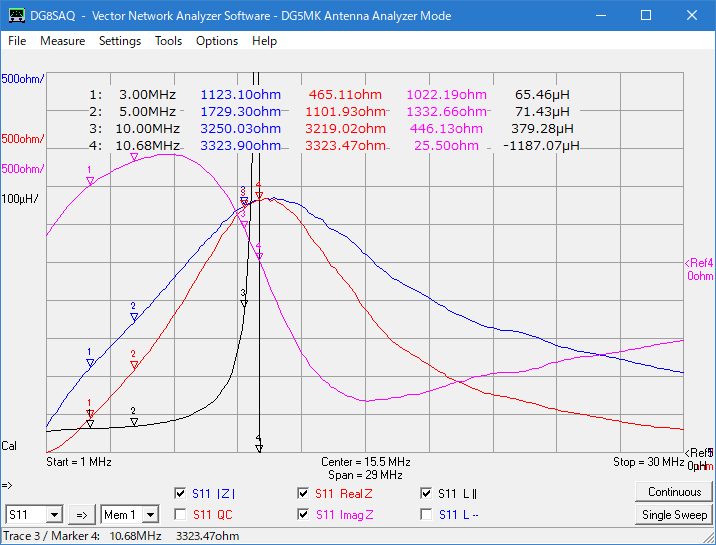Image resolution: width=716 pixels, height=545 pixels.
Task: Toggle the S11 |Z| trace checkbox
Action: [180, 493]
